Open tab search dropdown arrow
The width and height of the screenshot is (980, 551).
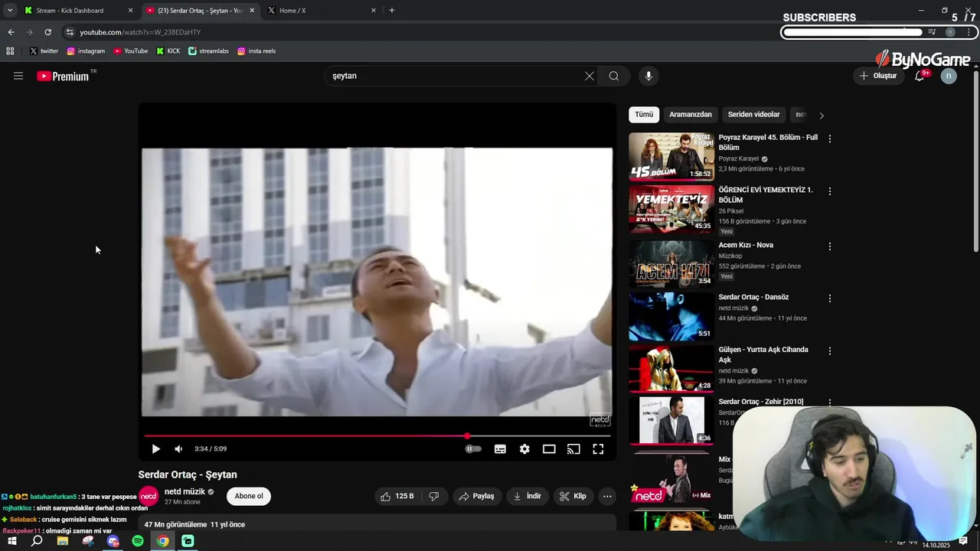(9, 11)
